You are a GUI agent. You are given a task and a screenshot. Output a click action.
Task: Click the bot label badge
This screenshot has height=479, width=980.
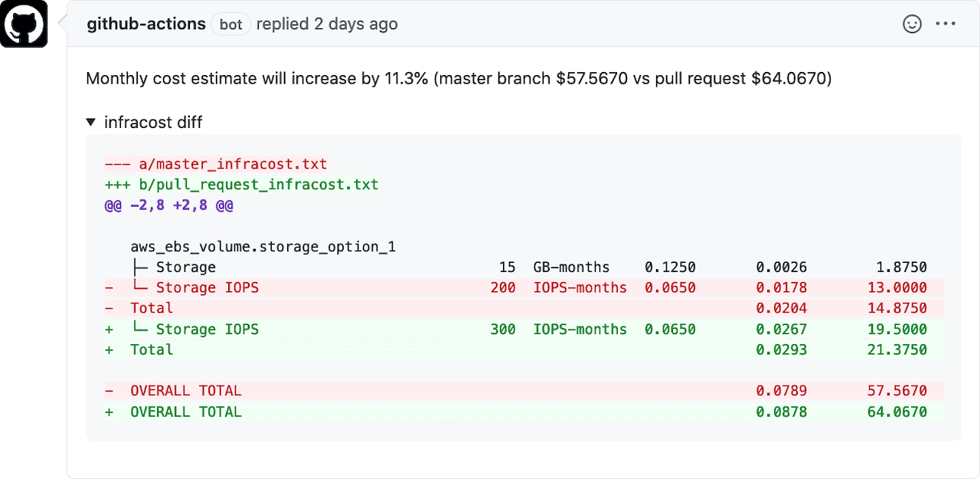[230, 25]
